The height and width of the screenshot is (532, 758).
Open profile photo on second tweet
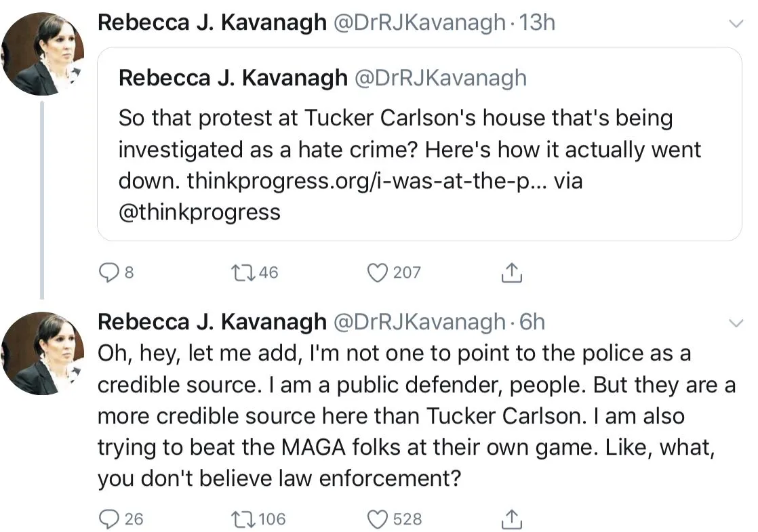pos(42,354)
